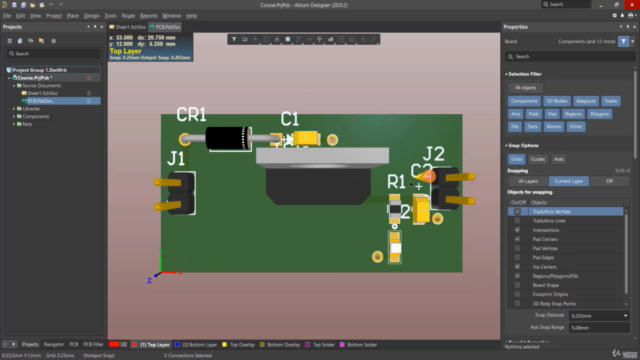The width and height of the screenshot is (640, 360).
Task: Select the place string text icon in Active Bar
Action: 362,39
